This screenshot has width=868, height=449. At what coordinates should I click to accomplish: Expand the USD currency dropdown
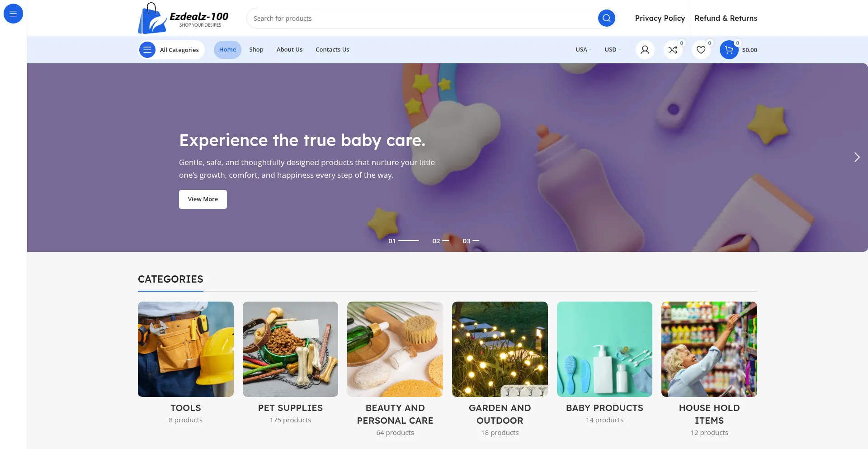[x=613, y=50]
